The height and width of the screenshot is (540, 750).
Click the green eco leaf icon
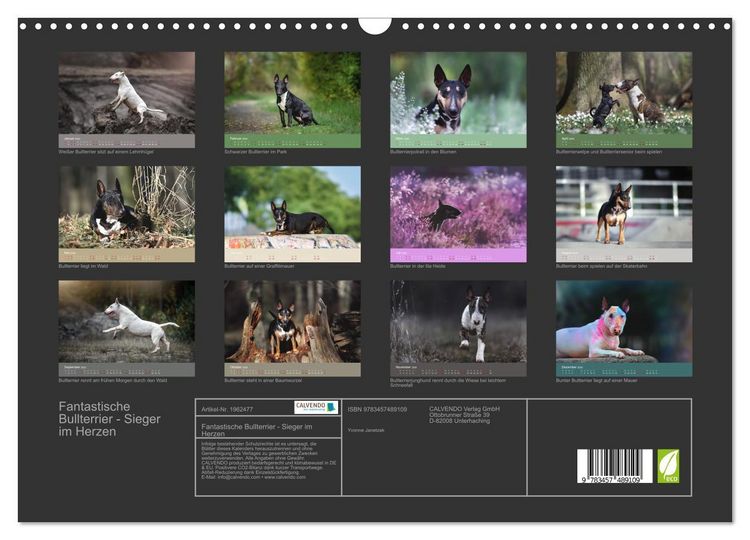668,466
